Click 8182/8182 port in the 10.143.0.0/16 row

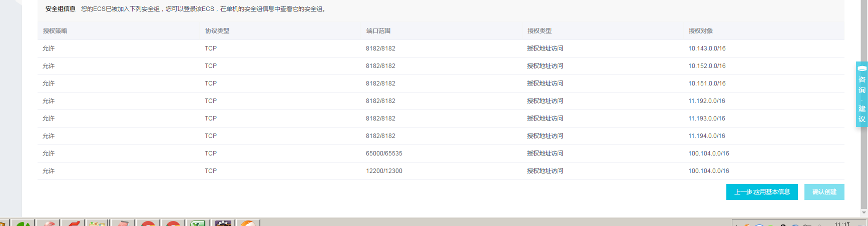(x=380, y=48)
